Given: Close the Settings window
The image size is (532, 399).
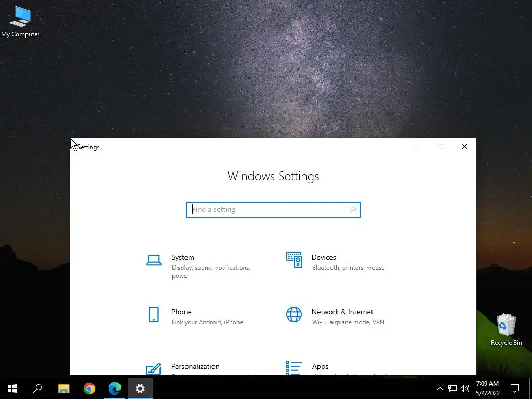Looking at the screenshot, I should coord(464,147).
